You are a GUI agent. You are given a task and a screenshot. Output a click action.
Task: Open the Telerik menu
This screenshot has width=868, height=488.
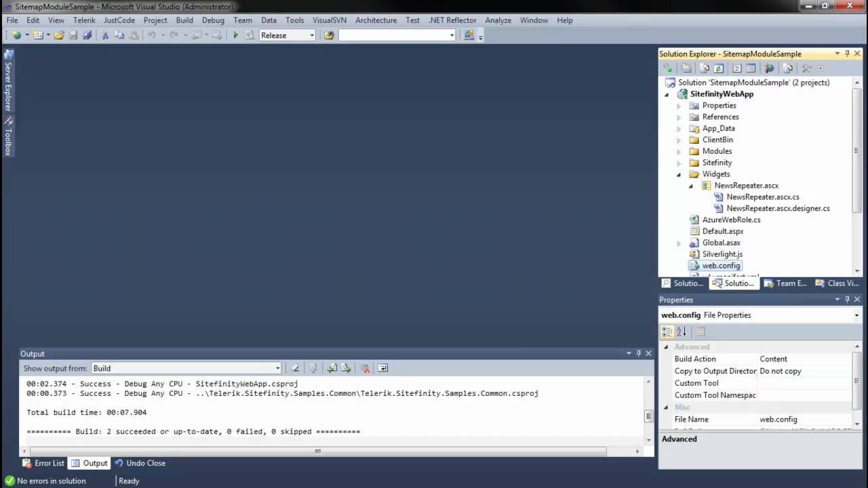pos(84,20)
